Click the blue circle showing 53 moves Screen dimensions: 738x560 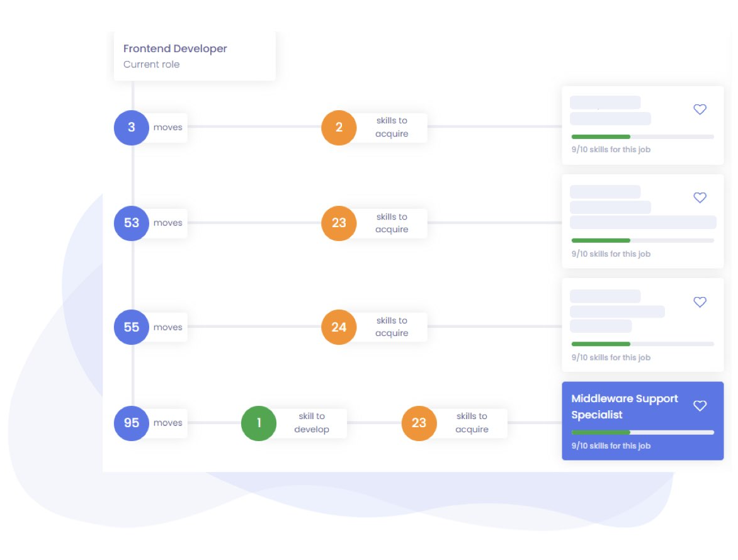point(131,223)
